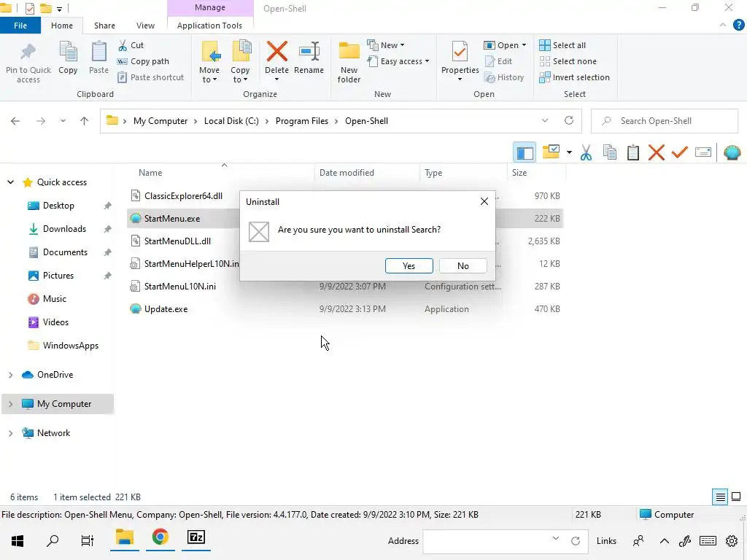Click Cut in the Clipboard group
The height and width of the screenshot is (560, 747).
click(x=131, y=45)
